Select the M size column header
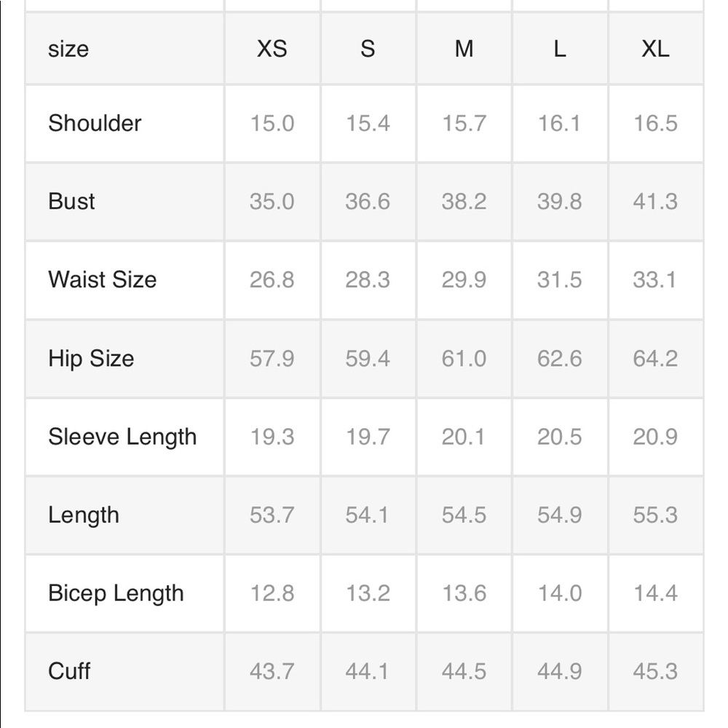This screenshot has height=728, width=728. [464, 49]
